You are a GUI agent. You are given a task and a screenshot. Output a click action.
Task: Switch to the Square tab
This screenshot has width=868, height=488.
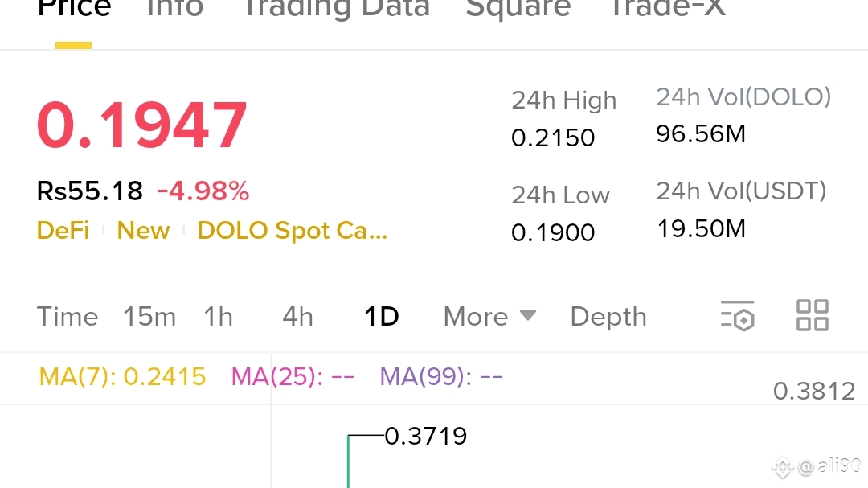[x=518, y=8]
